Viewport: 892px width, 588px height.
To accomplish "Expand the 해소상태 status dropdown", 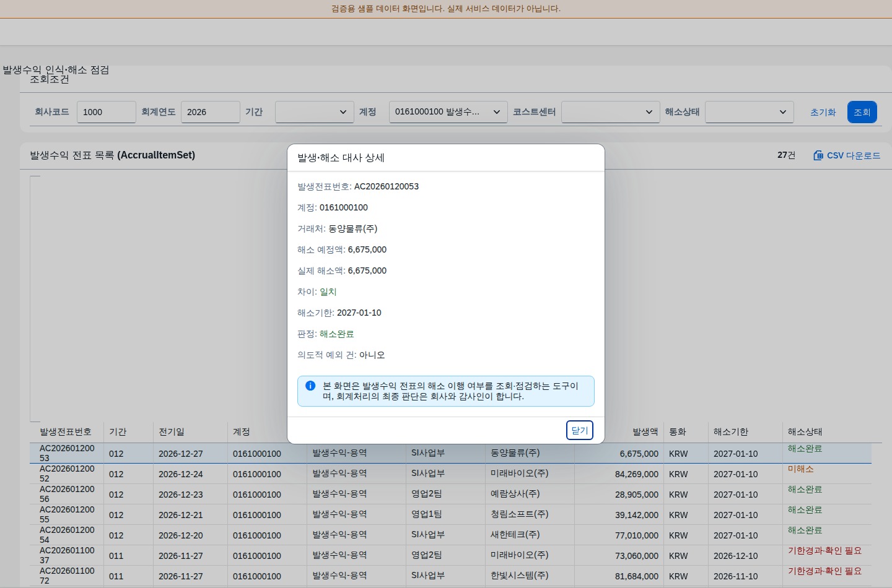I will tap(750, 112).
